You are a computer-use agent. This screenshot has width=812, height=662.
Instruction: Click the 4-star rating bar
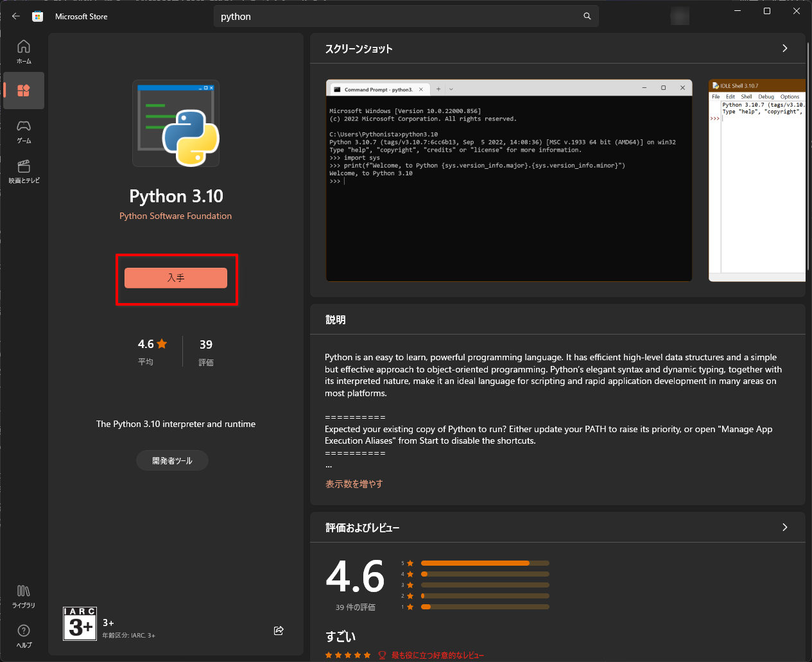[485, 574]
